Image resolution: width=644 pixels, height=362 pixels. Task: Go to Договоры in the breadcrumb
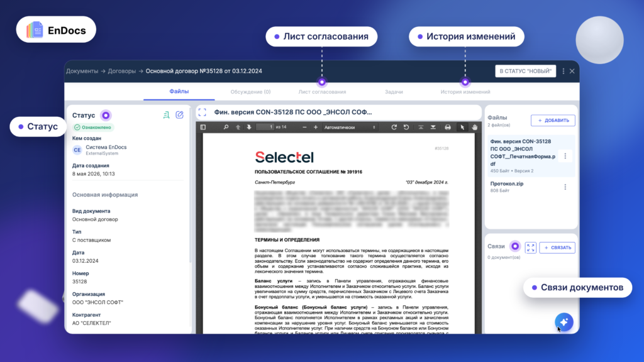[x=121, y=71]
